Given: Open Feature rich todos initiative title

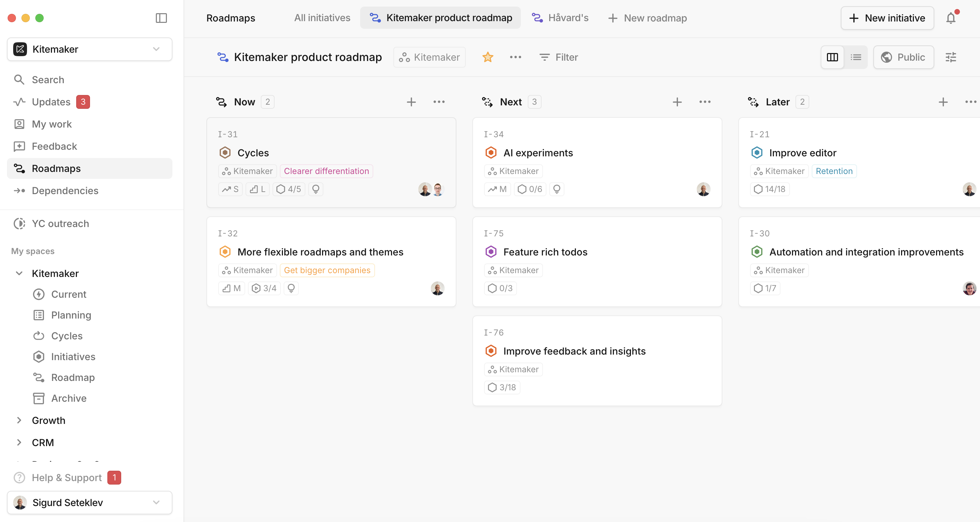Looking at the screenshot, I should tap(545, 252).
